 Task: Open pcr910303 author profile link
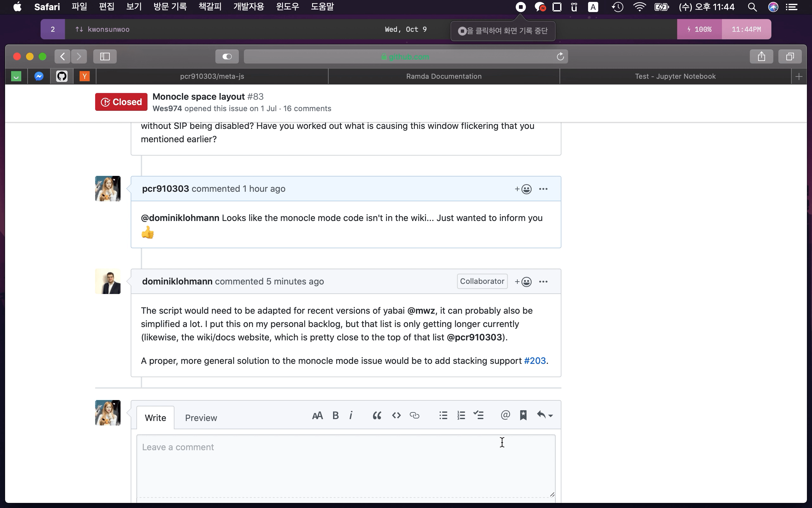click(x=166, y=189)
